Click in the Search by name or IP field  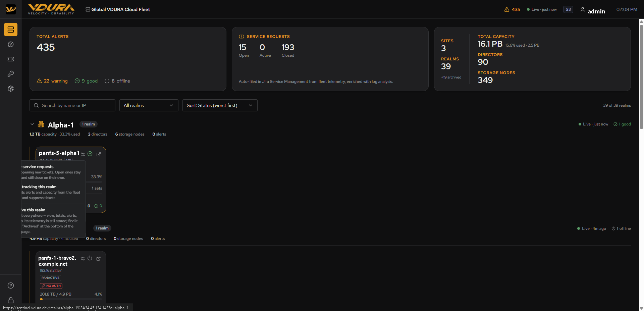pyautogui.click(x=72, y=105)
